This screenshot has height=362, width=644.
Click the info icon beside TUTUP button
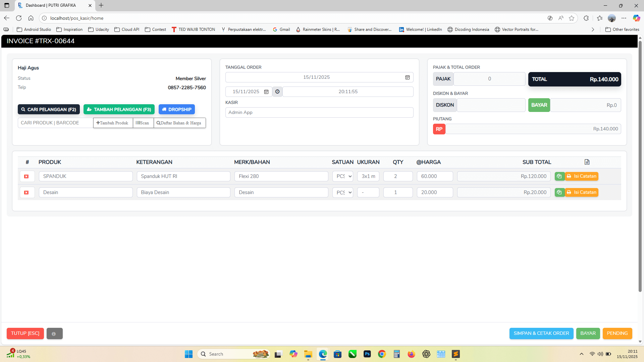tap(54, 334)
